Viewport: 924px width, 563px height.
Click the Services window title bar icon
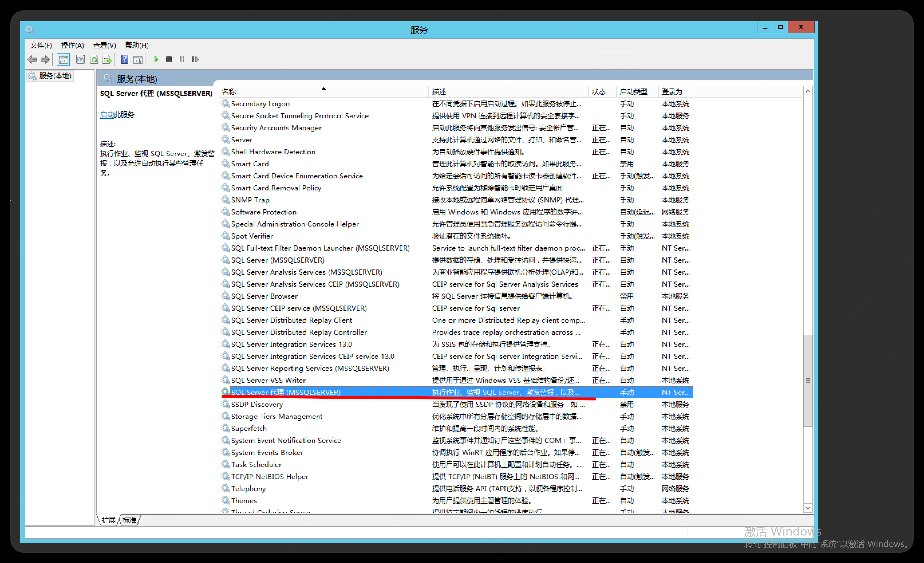[30, 29]
